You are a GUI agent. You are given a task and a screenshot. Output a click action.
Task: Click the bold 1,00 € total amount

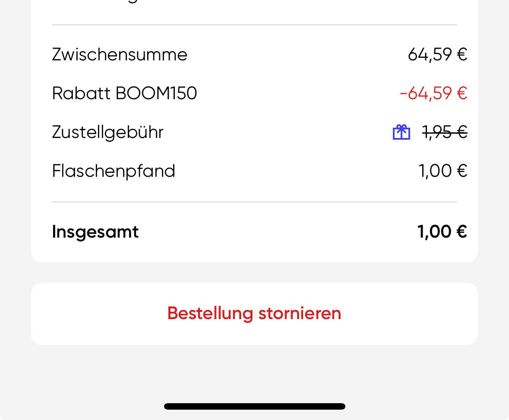click(442, 232)
